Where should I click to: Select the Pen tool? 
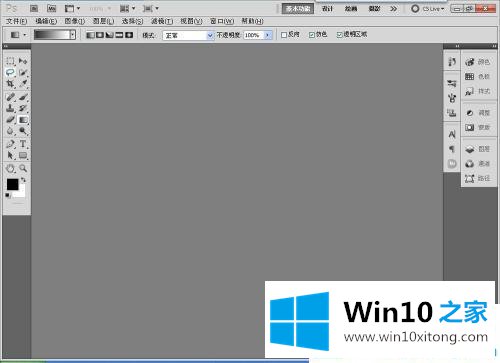pyautogui.click(x=10, y=144)
